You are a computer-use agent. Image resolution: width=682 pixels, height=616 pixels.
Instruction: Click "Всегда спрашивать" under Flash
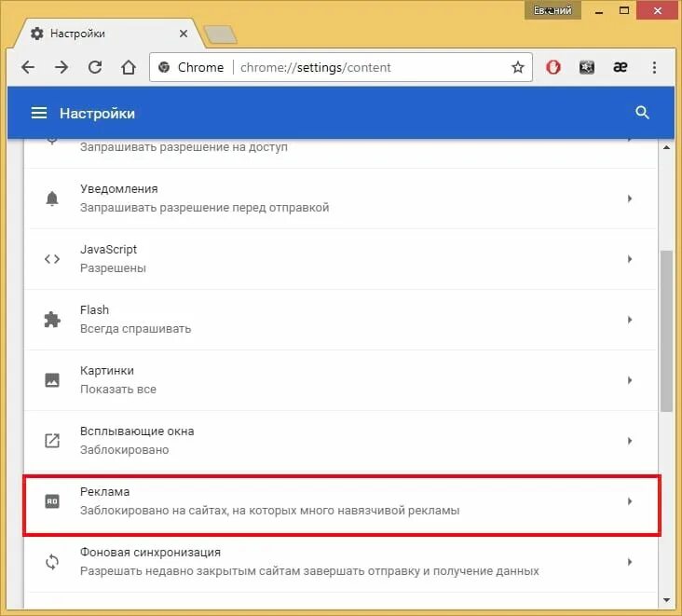click(x=135, y=328)
